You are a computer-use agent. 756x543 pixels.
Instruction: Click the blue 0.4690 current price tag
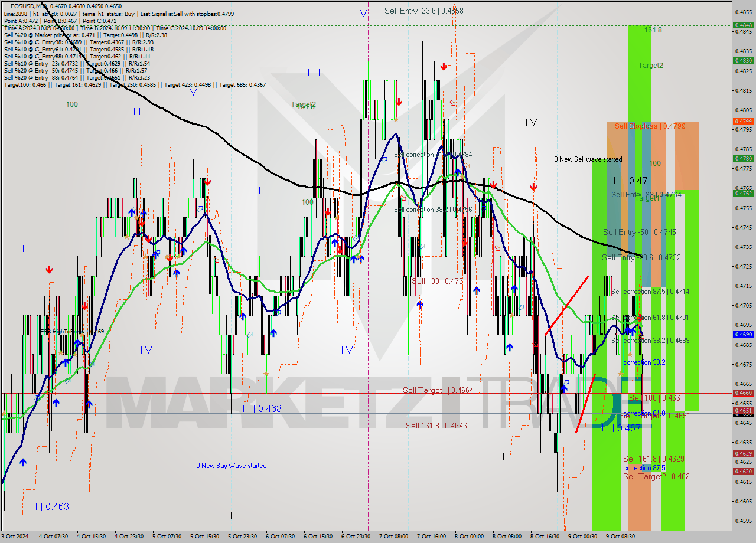pos(743,334)
